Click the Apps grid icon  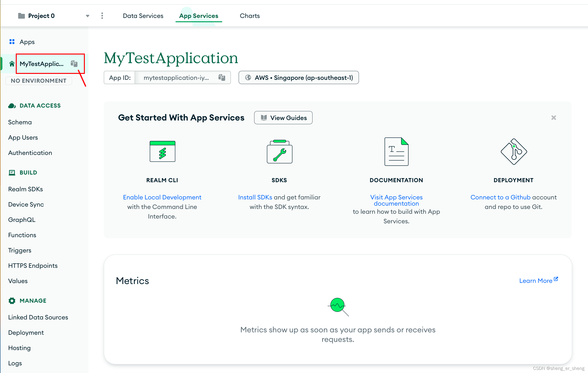[12, 42]
